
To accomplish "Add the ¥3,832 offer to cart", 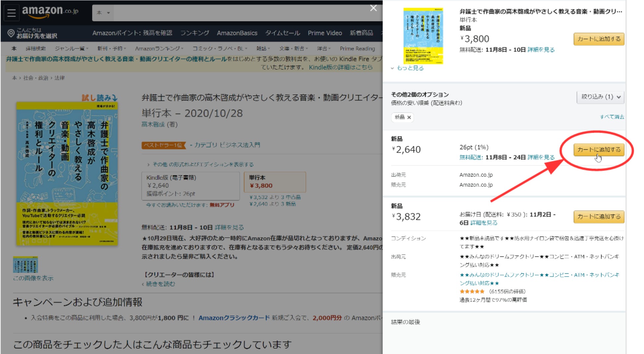I will [x=599, y=217].
